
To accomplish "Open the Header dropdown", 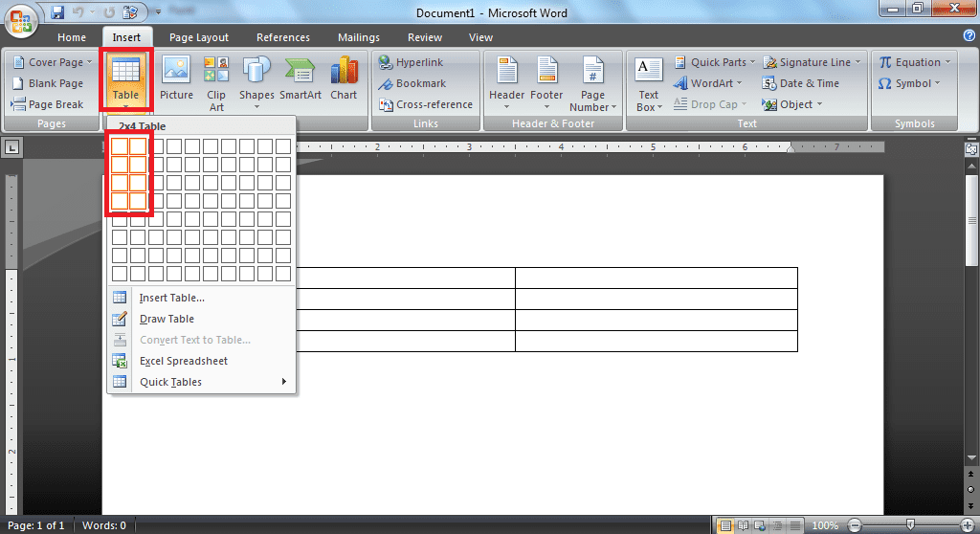I will pos(506,84).
